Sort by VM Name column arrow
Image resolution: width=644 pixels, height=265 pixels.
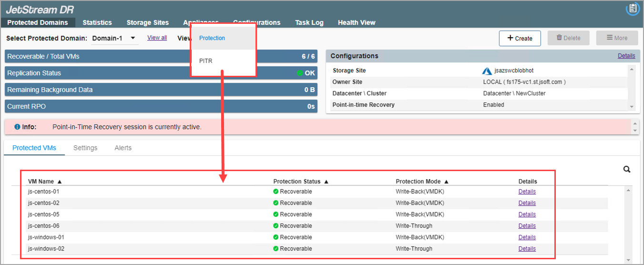click(x=60, y=182)
